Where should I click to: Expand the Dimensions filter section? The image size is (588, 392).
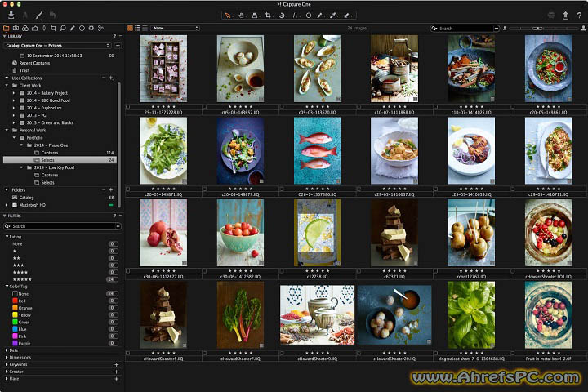click(7, 357)
